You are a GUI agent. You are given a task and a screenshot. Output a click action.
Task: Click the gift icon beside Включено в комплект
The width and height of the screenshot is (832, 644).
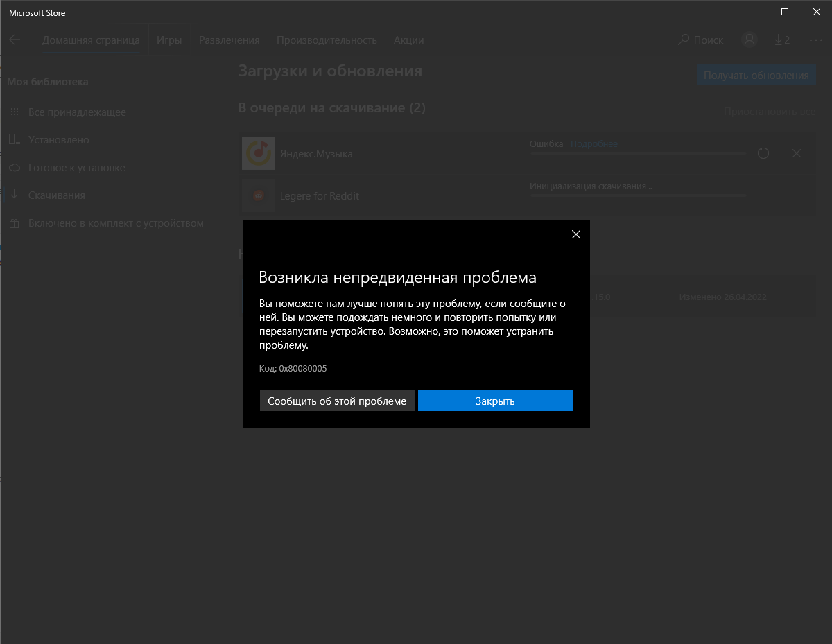tap(15, 223)
